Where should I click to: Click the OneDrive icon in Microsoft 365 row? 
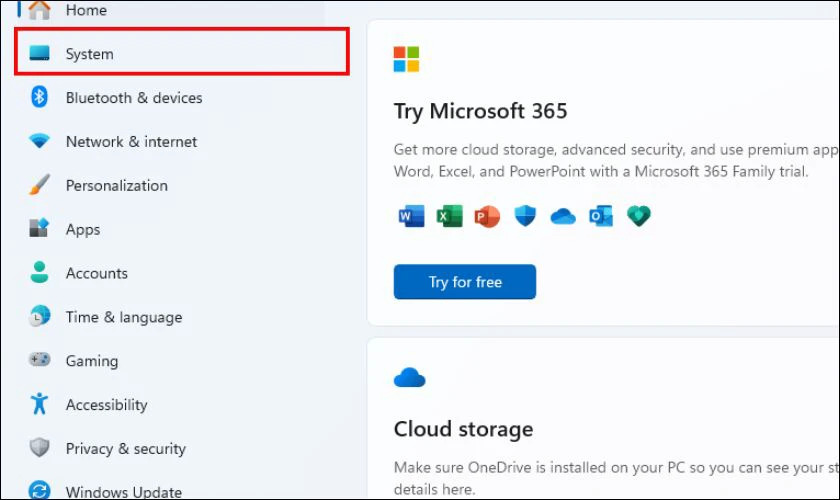pos(563,216)
